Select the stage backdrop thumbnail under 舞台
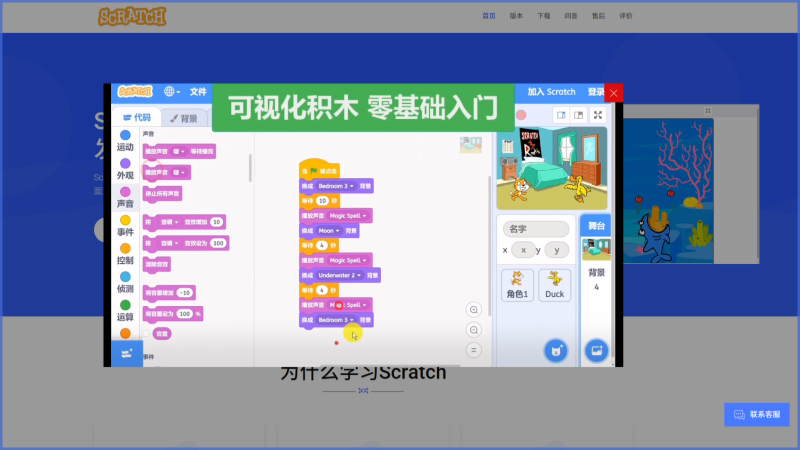Screen dimensions: 800x450 pyautogui.click(x=596, y=249)
